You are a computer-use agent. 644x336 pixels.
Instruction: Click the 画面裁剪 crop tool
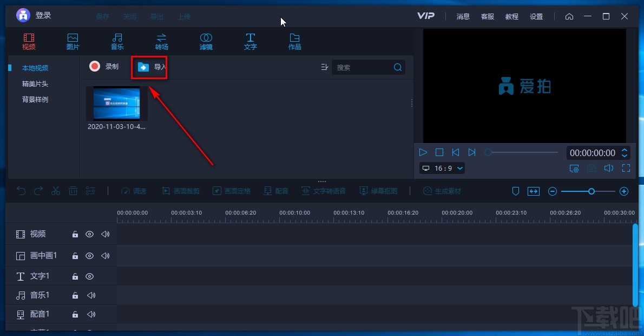[181, 191]
